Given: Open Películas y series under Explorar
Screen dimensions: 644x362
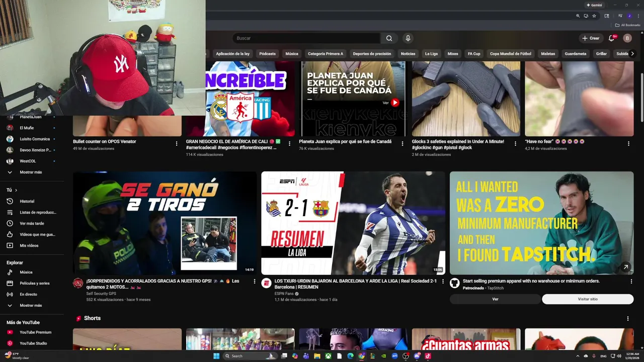Looking at the screenshot, I should 34,283.
